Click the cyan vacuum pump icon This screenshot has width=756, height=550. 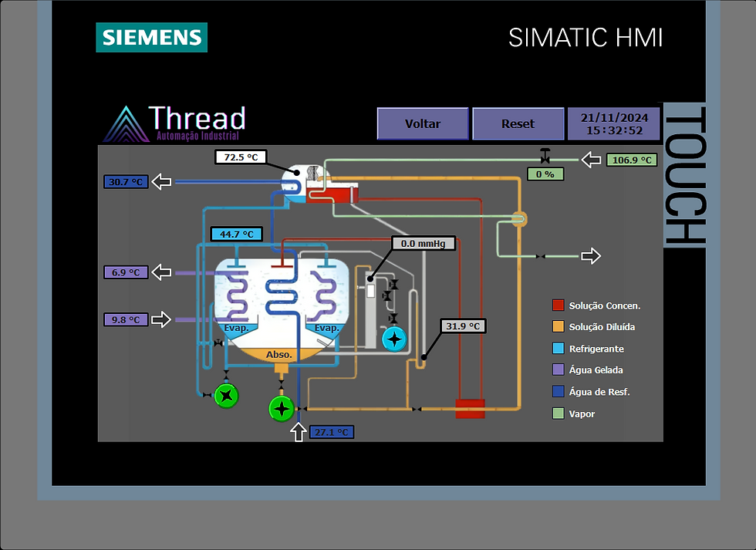394,339
